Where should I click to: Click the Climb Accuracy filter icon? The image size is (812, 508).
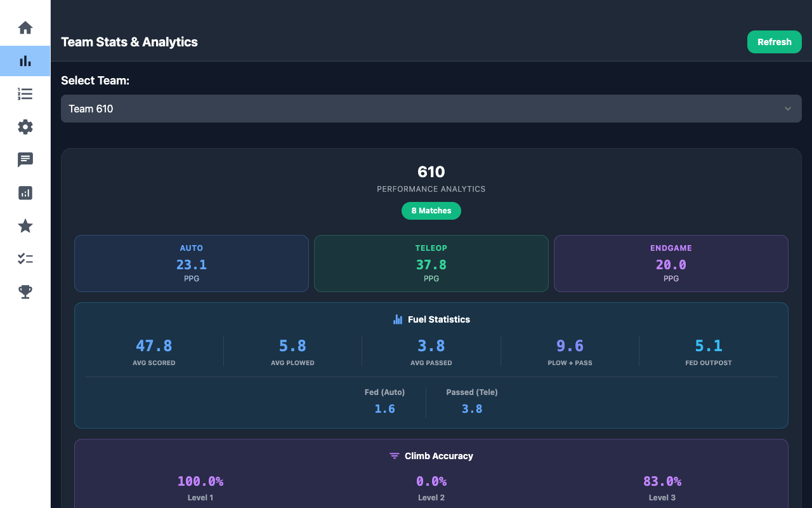pos(395,456)
